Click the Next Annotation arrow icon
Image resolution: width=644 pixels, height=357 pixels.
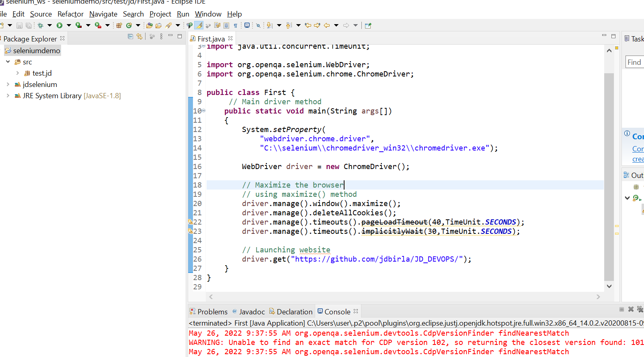pyautogui.click(x=269, y=25)
